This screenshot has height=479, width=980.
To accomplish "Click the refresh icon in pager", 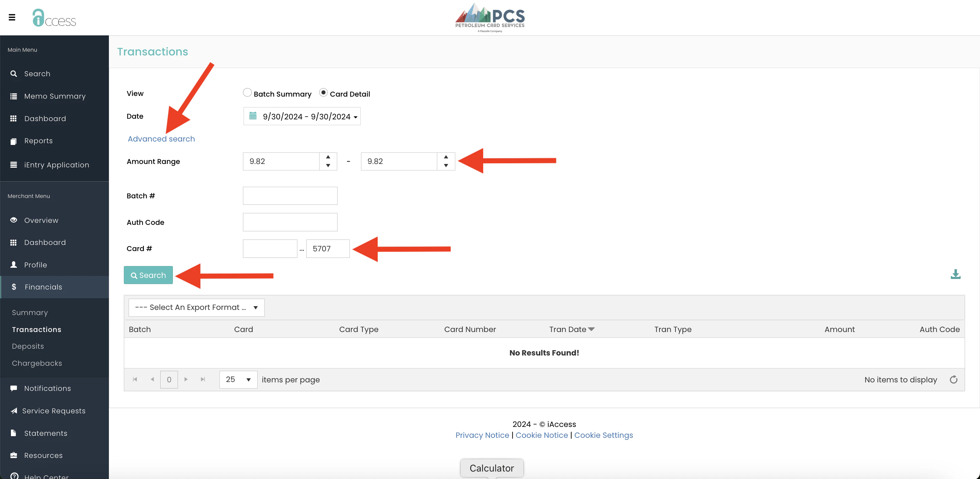I will coord(953,379).
